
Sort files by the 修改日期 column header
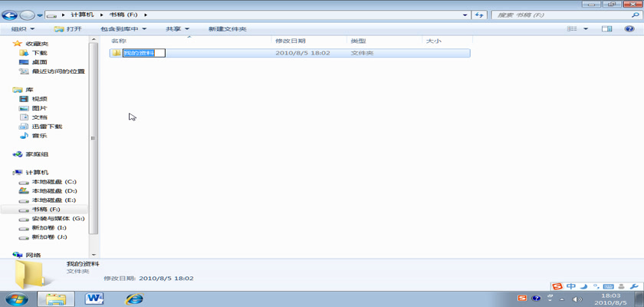coord(291,41)
